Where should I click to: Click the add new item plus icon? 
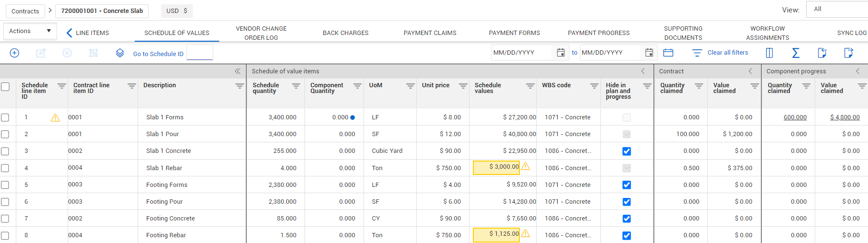pos(14,53)
